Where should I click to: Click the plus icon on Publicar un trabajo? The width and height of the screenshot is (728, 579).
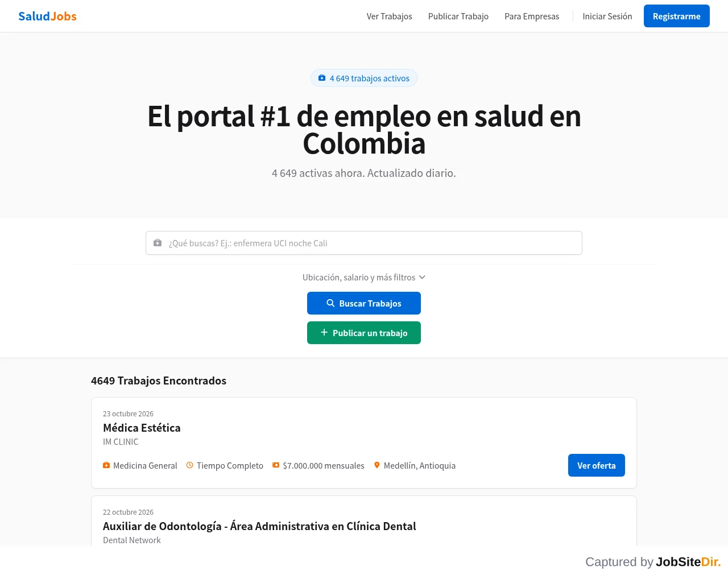pyautogui.click(x=324, y=332)
